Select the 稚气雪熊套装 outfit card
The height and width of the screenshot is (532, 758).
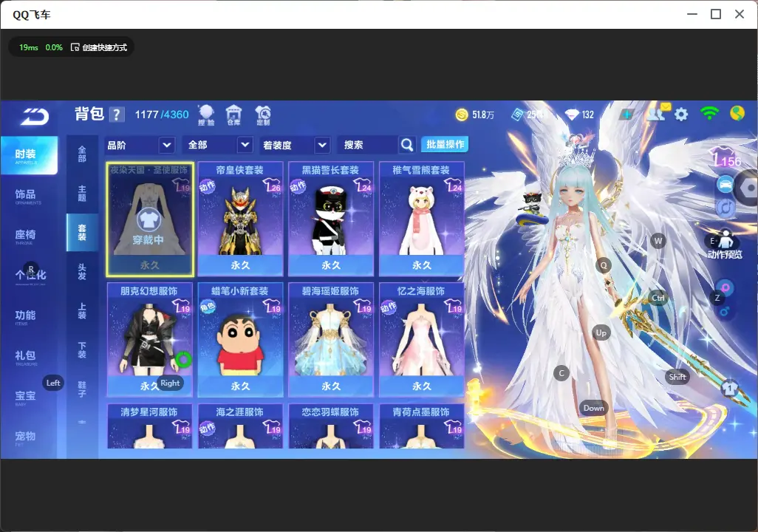point(422,219)
